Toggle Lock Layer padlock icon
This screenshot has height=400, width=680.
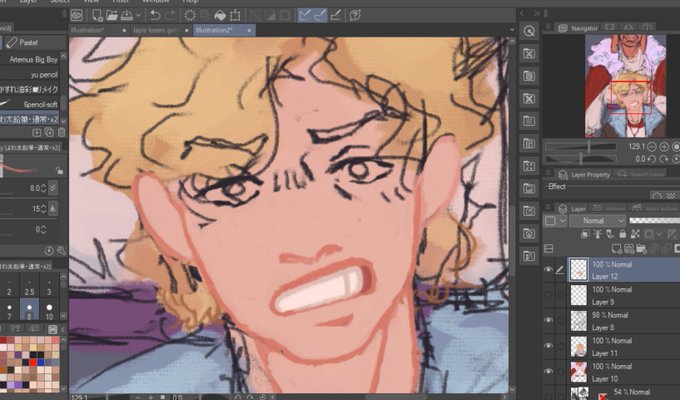[x=622, y=234]
